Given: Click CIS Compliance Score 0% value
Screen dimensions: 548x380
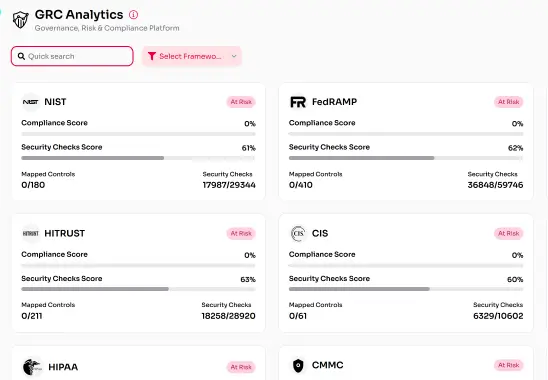Looking at the screenshot, I should 517,255.
